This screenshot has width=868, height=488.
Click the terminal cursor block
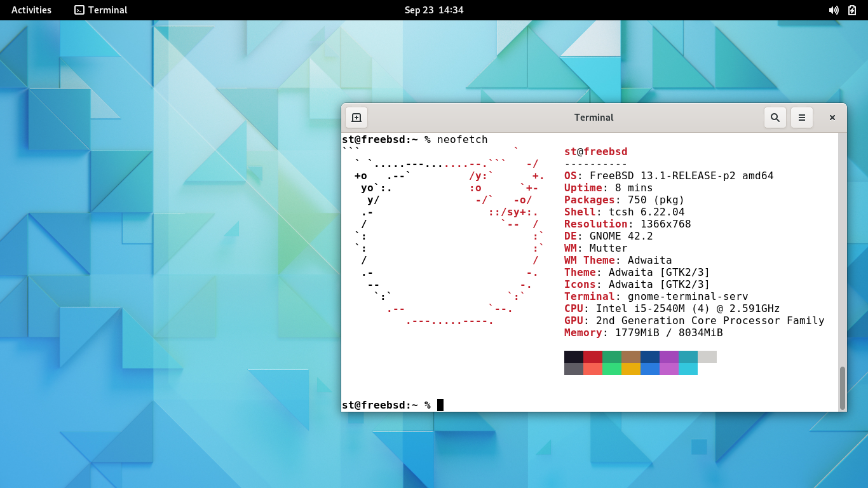pyautogui.click(x=440, y=405)
